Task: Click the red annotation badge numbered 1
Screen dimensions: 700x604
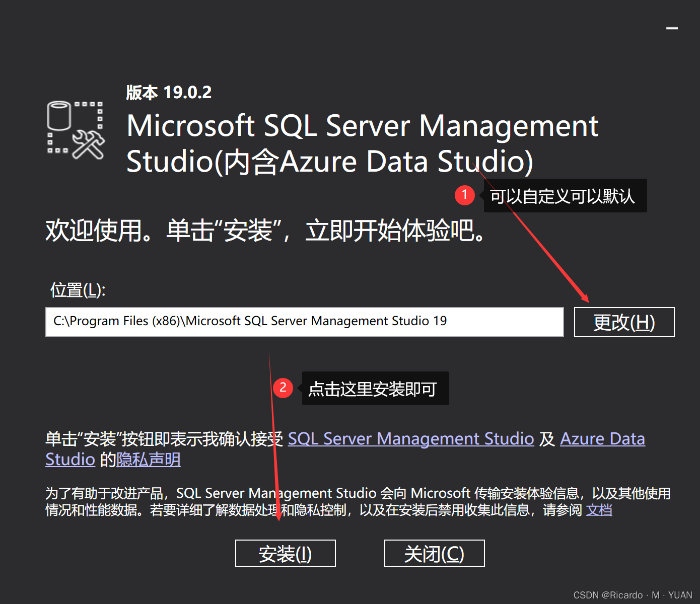Action: 464,195
